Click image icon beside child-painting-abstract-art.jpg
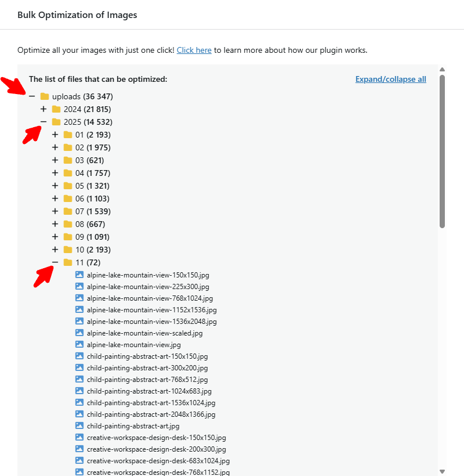The width and height of the screenshot is (464, 476). (x=79, y=425)
